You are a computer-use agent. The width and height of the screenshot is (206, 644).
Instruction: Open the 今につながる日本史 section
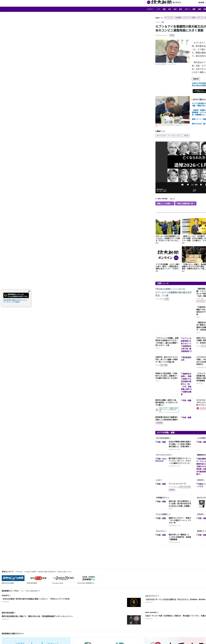click(x=163, y=438)
